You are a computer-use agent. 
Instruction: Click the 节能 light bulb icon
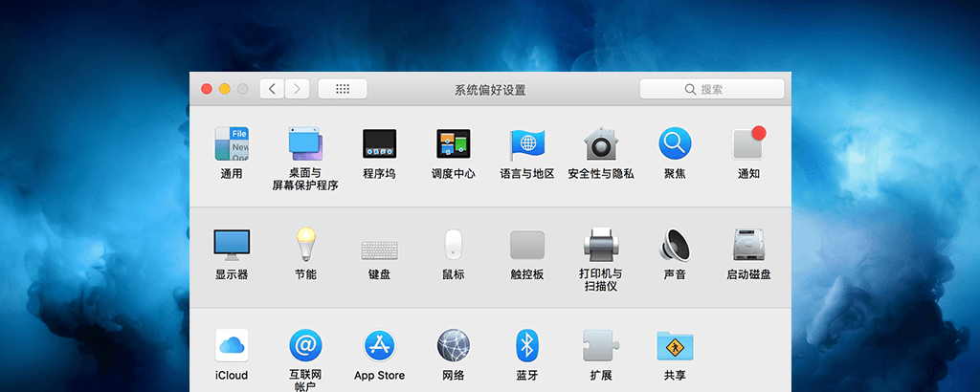point(305,245)
